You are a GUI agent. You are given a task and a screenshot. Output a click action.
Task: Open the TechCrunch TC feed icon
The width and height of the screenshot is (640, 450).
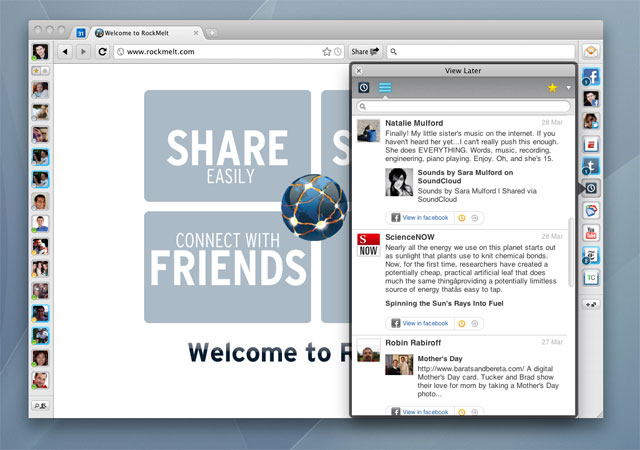(591, 278)
